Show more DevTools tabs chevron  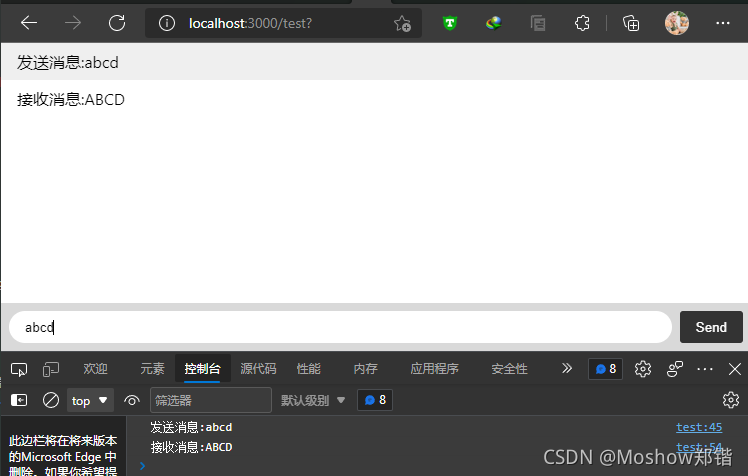point(566,368)
